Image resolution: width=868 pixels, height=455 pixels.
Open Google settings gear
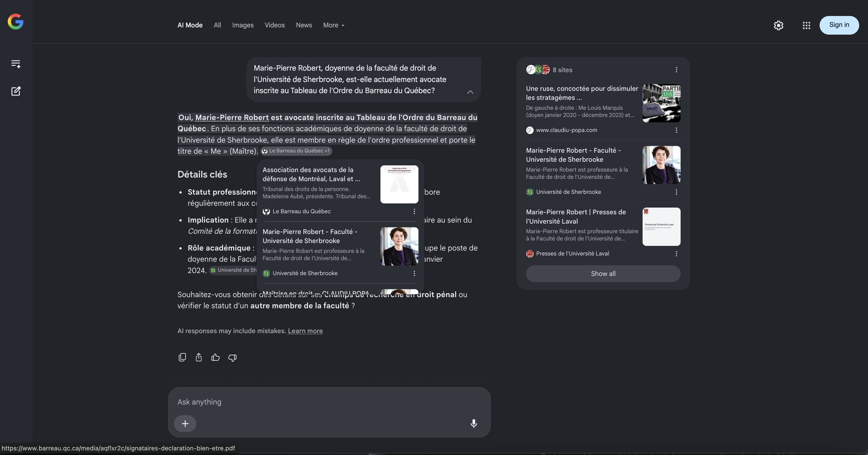[778, 25]
